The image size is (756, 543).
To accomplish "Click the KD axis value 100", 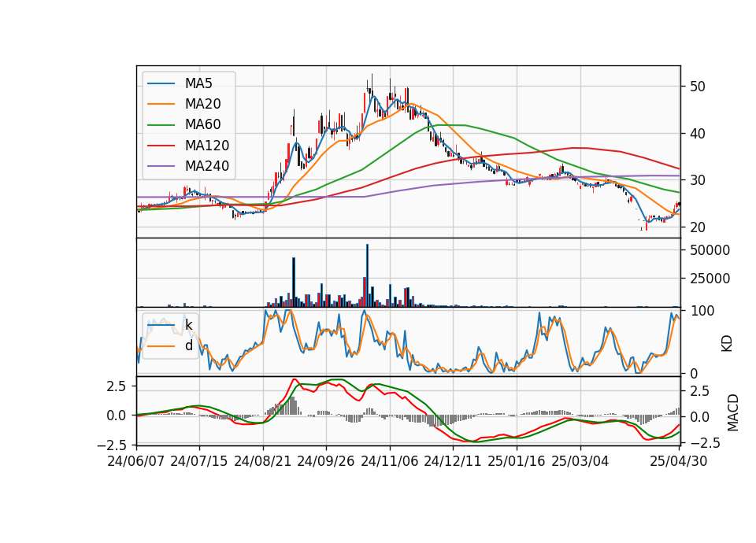I will coord(702,311).
